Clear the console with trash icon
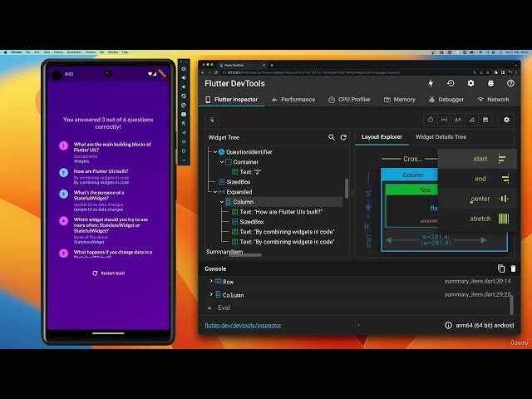The image size is (532, 399). pyautogui.click(x=514, y=268)
